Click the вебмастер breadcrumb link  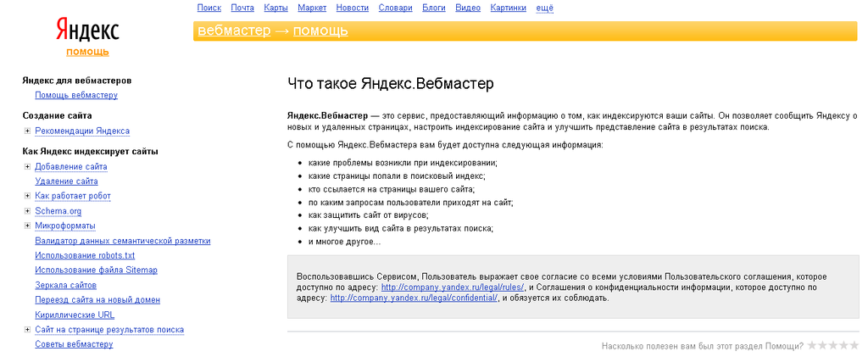click(x=234, y=31)
